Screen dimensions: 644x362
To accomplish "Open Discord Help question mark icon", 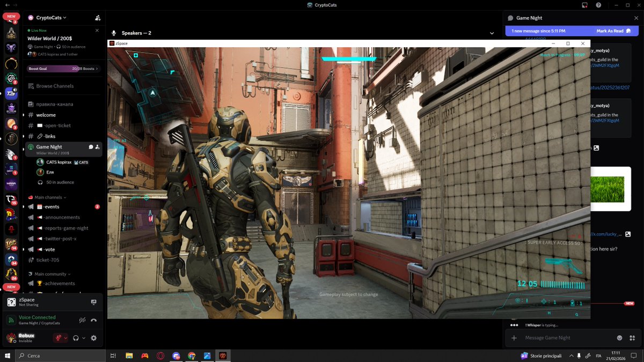I will coord(598,5).
